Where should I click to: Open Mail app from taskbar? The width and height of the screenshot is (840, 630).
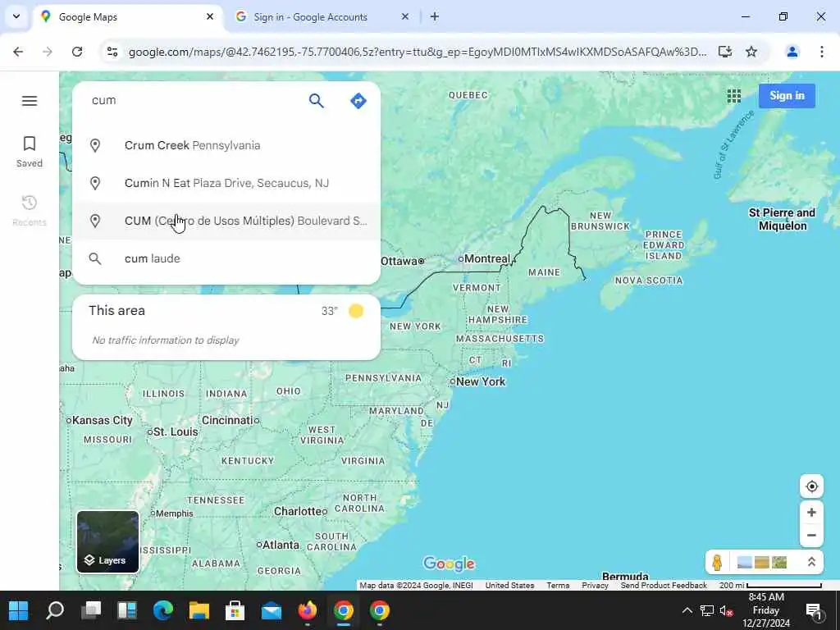coord(271,610)
